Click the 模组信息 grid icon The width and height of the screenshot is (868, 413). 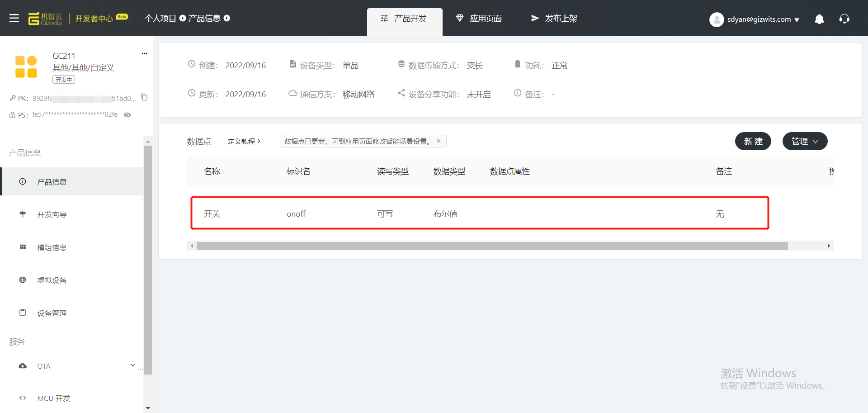23,247
